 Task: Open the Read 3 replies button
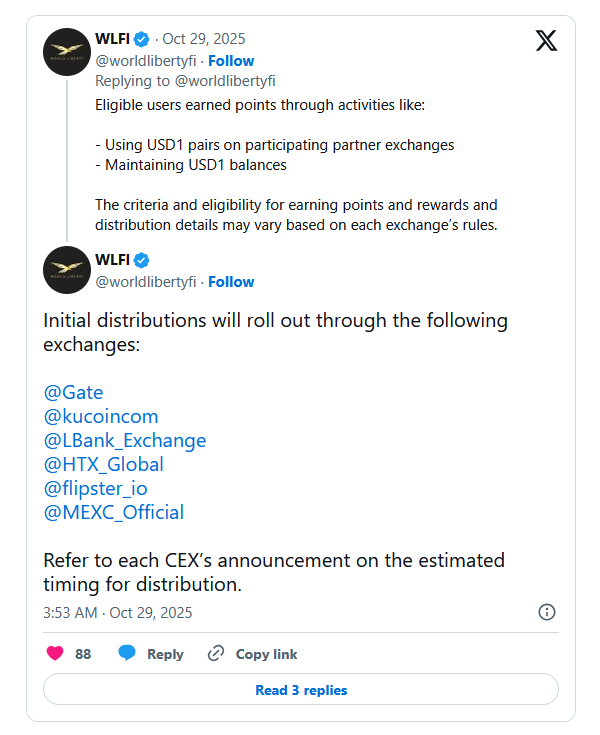300,690
